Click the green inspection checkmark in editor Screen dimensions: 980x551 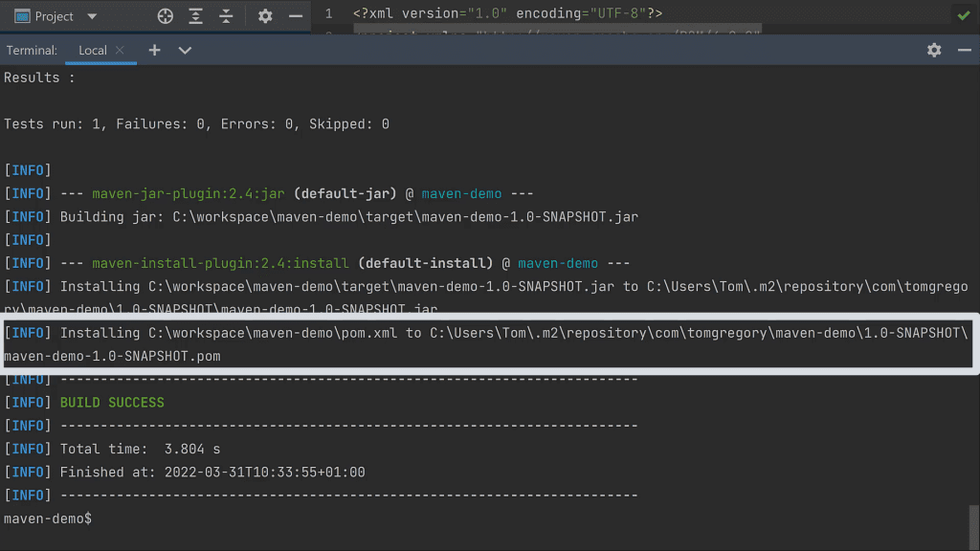963,15
